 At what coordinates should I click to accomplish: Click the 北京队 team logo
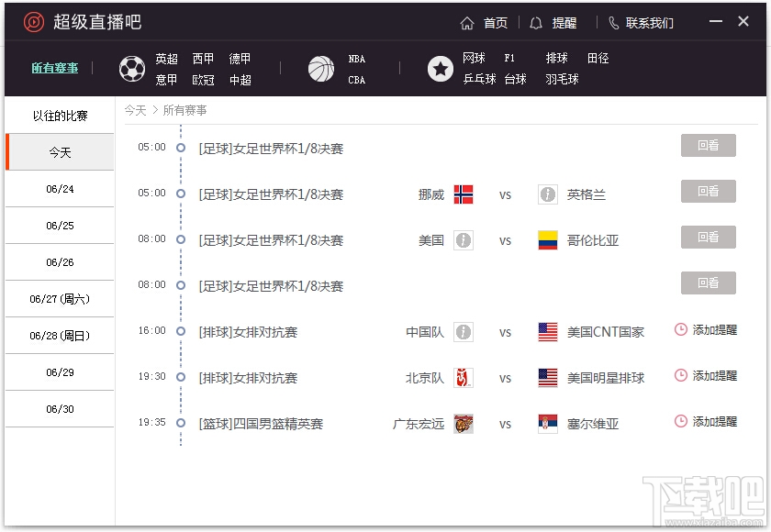tap(464, 378)
